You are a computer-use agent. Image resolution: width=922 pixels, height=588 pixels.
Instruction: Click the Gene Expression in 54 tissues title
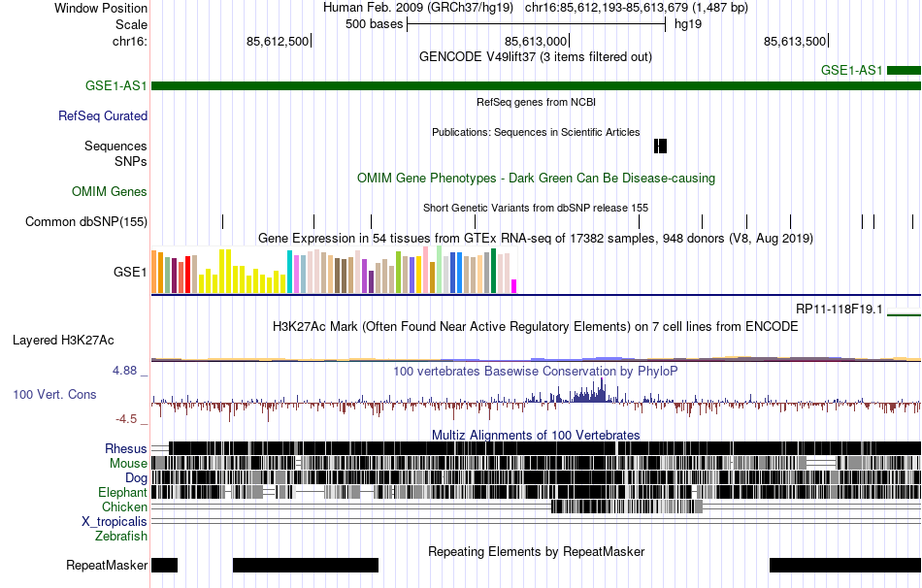coord(536,238)
